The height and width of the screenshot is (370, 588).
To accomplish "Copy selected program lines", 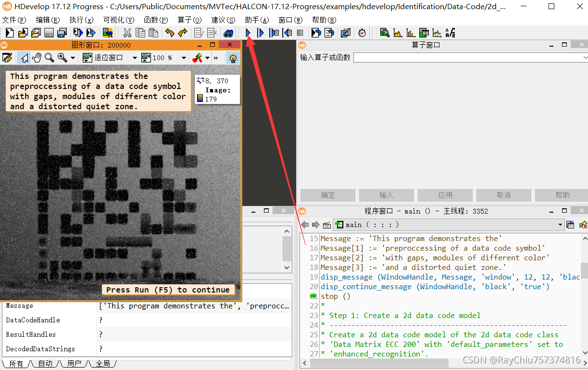I will (x=140, y=33).
